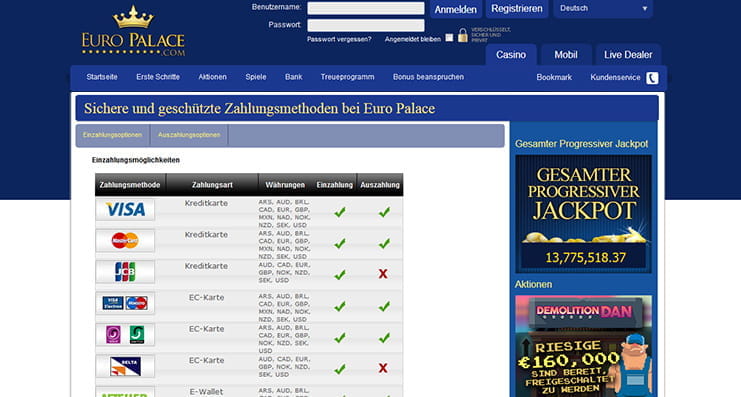Click the Solo and Switch card logos
741x397 pixels.
pos(125,335)
